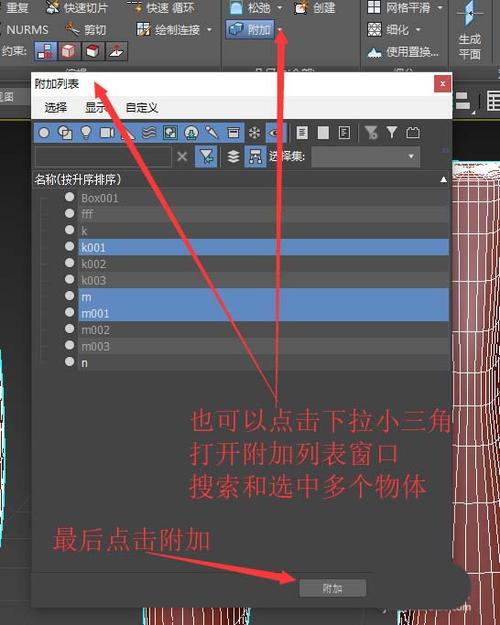This screenshot has height=625, width=500.
Task: Open the 选择 menu in attach list
Action: [56, 108]
